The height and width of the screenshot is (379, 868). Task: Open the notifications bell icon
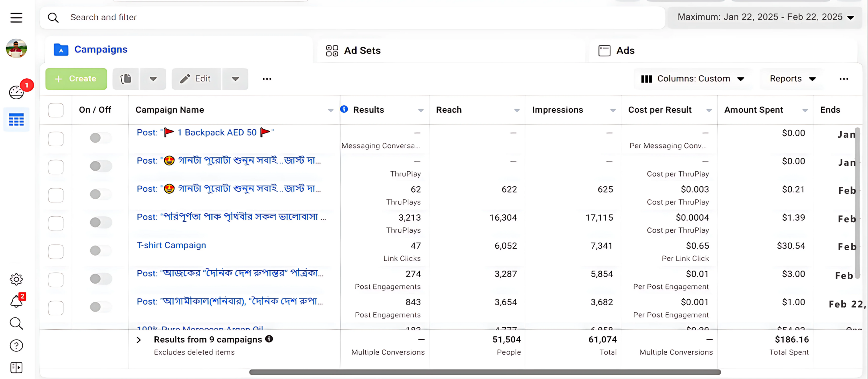(16, 301)
